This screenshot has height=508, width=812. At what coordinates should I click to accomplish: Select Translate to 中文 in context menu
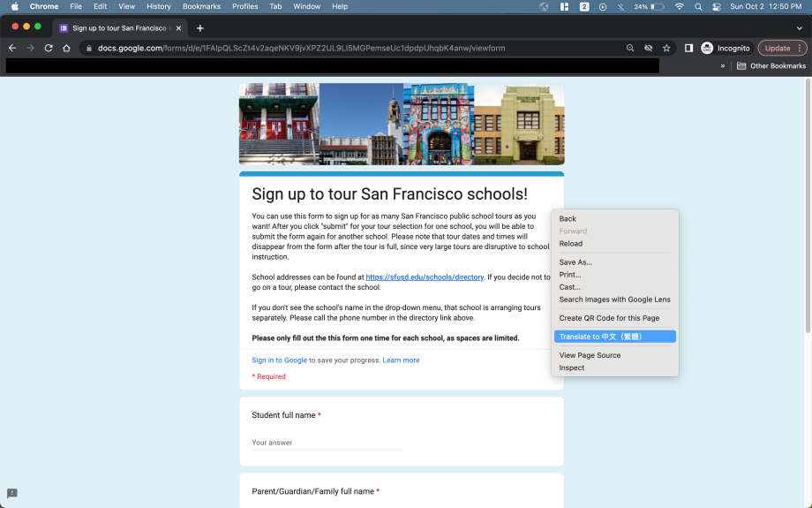click(x=615, y=337)
